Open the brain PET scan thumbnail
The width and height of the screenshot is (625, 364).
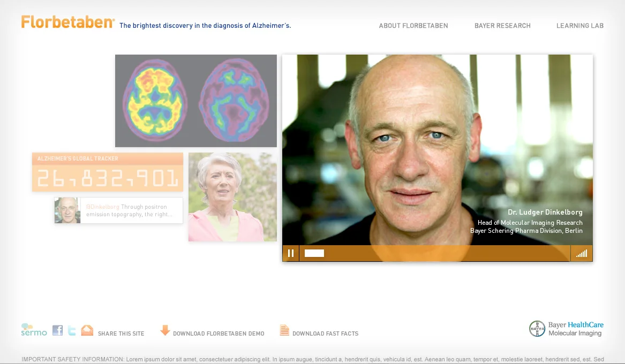(x=195, y=101)
